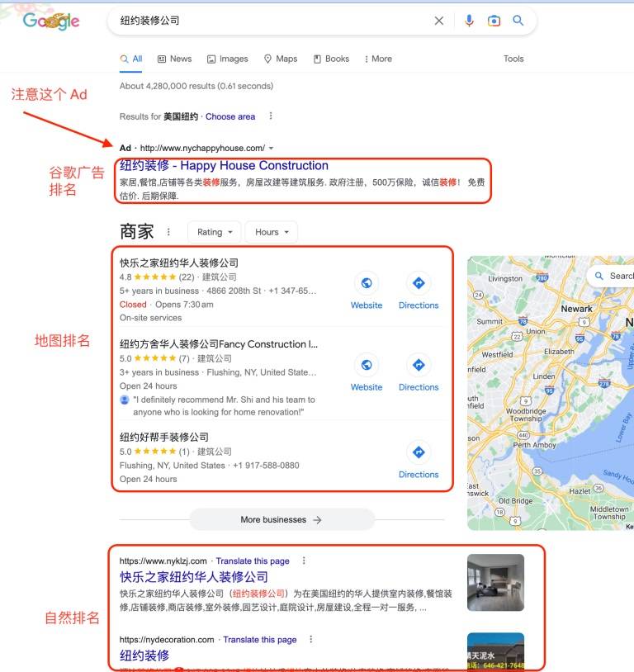Clear the search box with the X icon
This screenshot has width=634, height=672.
click(x=439, y=21)
